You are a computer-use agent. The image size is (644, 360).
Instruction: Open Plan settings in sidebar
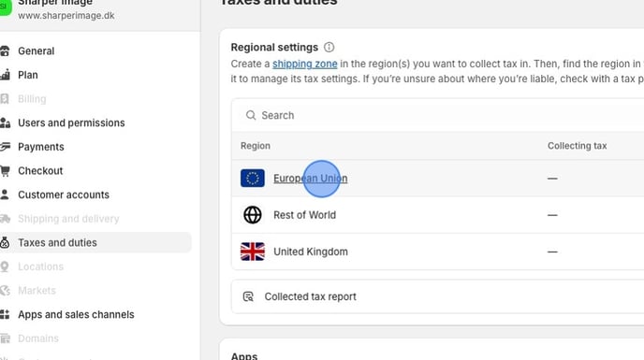tap(28, 75)
